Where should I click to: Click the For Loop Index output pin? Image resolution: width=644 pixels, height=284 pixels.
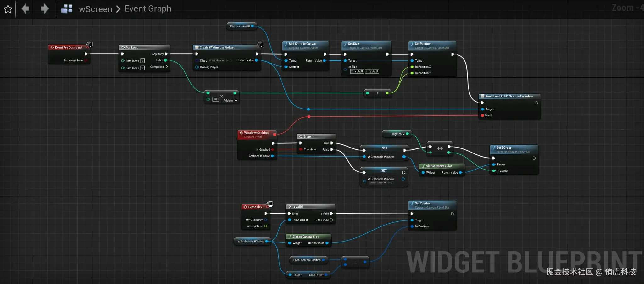click(x=166, y=60)
